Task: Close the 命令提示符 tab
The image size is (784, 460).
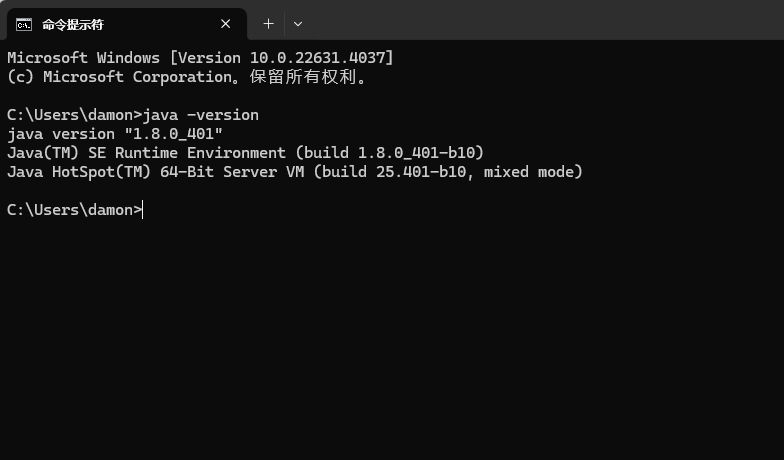Action: point(226,24)
